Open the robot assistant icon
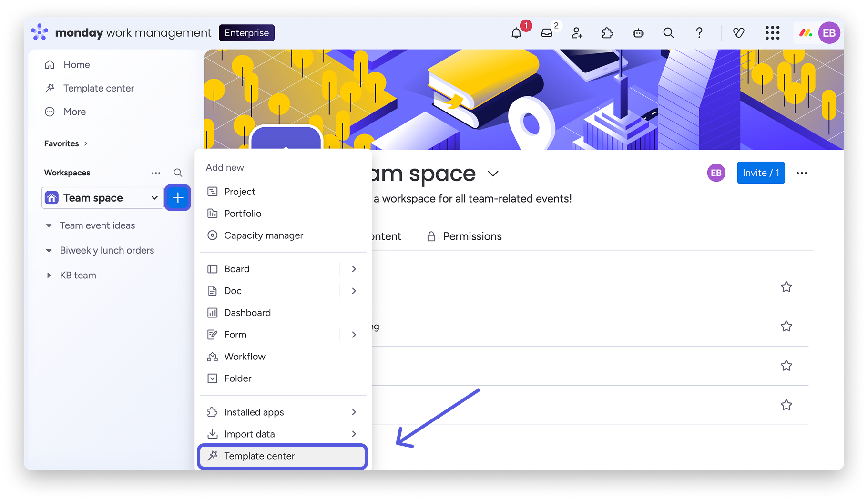This screenshot has width=868, height=501. pyautogui.click(x=638, y=33)
